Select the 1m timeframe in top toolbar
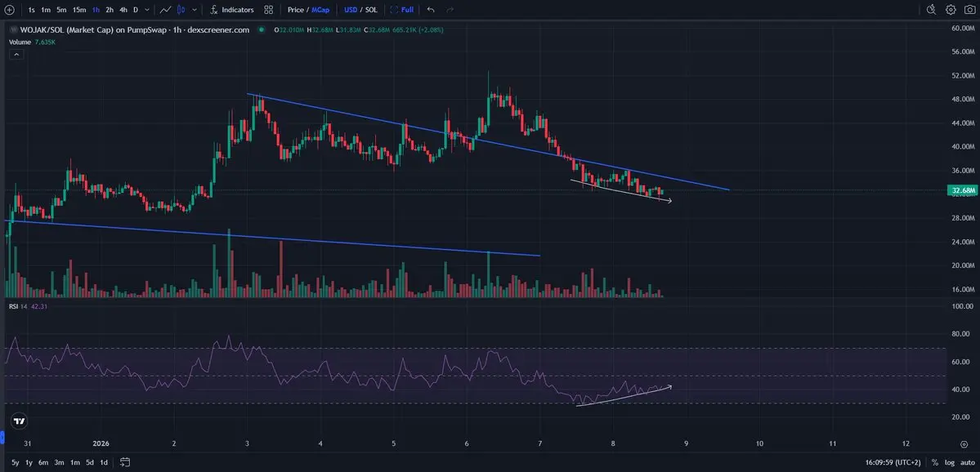The image size is (980, 472). (x=46, y=10)
